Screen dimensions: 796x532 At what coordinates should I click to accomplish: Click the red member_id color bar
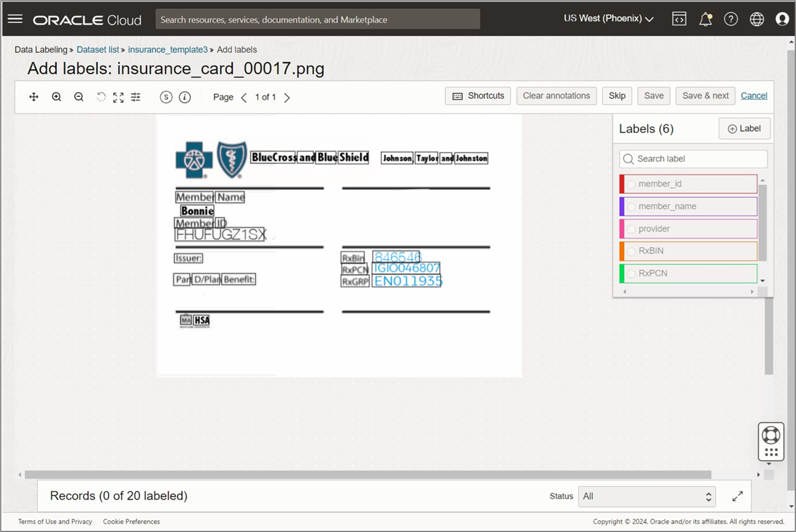tap(621, 184)
